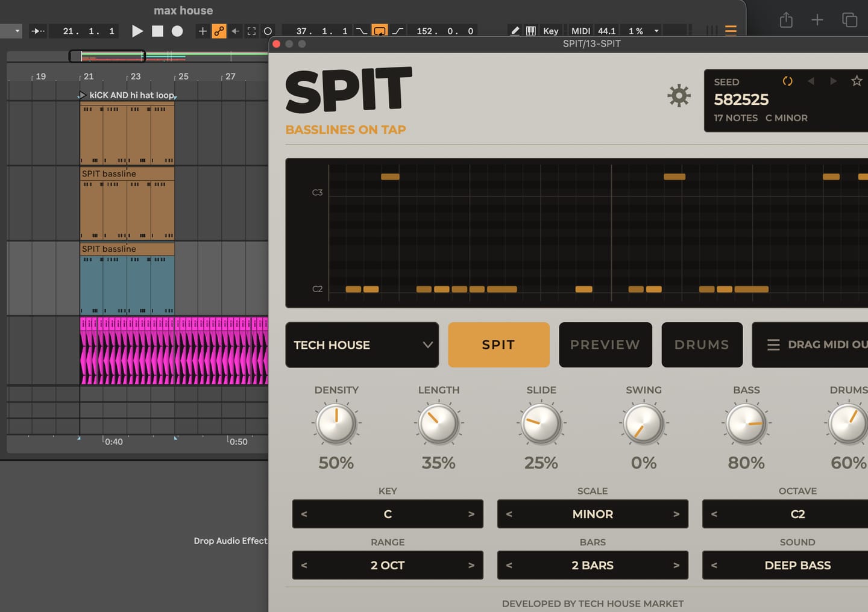Favorite the seed with star icon
868x612 pixels.
point(856,81)
